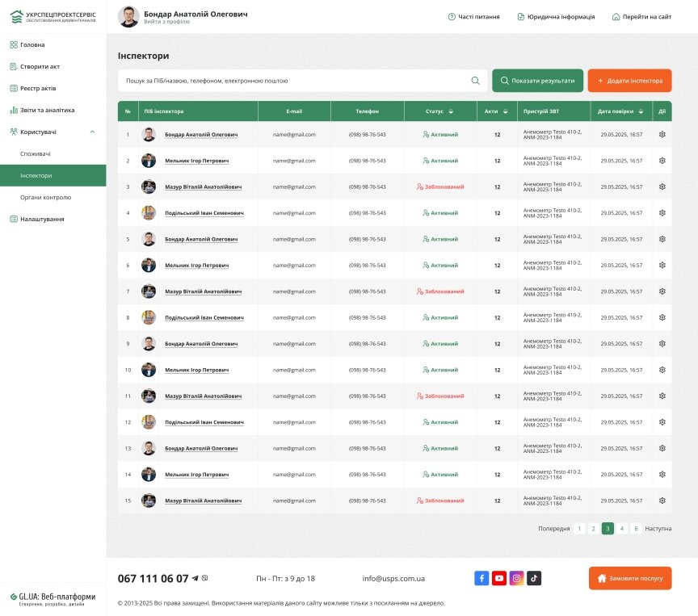Click the info@usps.com.ua email in footer

393,579
